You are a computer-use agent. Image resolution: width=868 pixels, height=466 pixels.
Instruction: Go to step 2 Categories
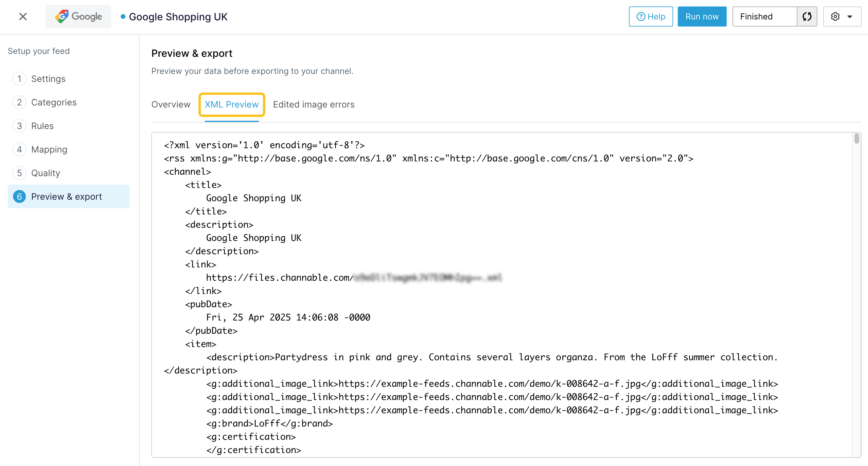(68, 102)
